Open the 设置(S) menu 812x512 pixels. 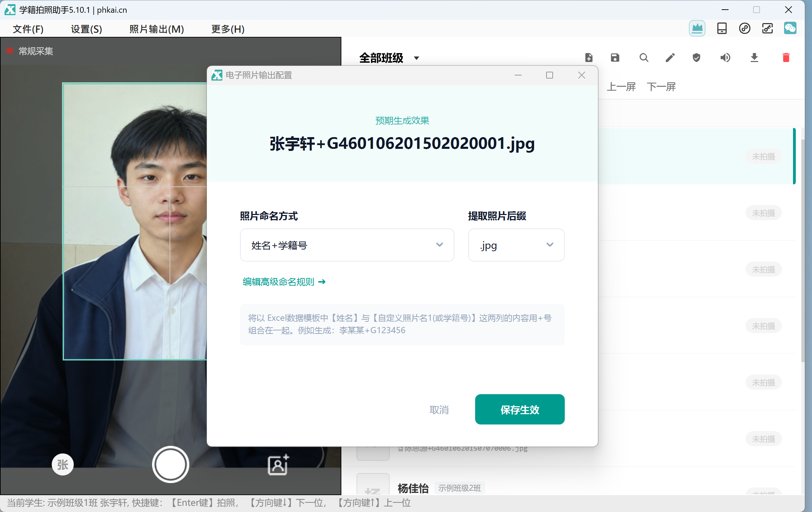tap(87, 29)
